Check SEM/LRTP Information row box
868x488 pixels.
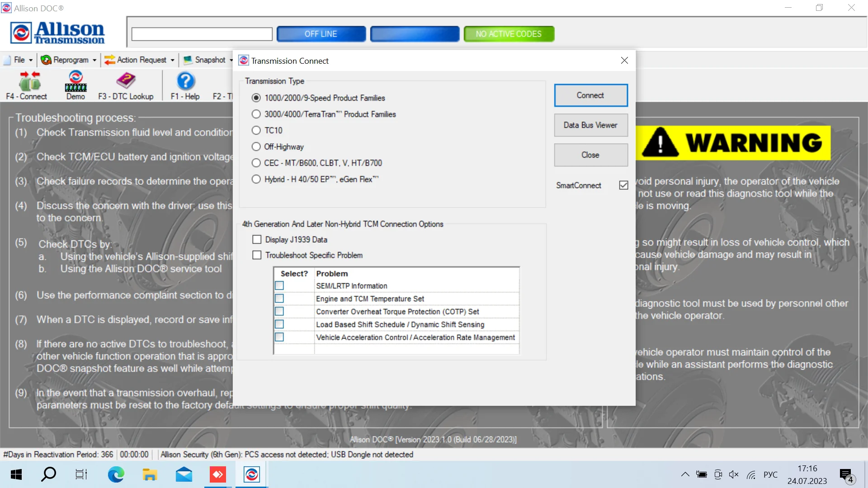click(x=279, y=286)
